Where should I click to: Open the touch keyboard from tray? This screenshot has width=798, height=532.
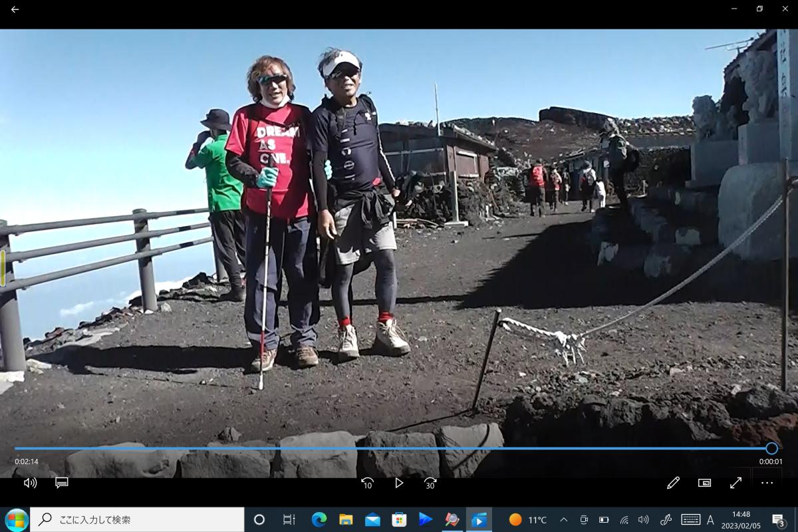tap(691, 519)
